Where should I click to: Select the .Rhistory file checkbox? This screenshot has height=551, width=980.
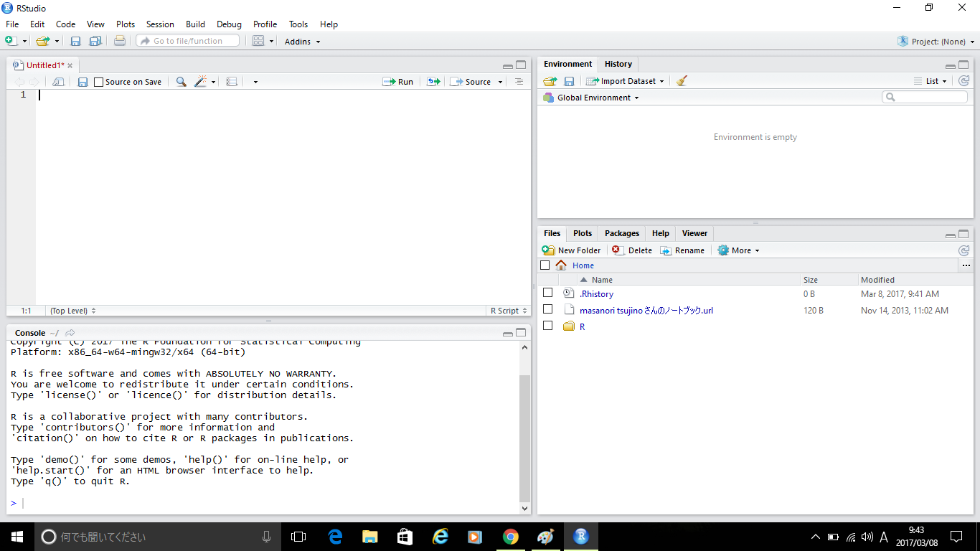pos(548,293)
